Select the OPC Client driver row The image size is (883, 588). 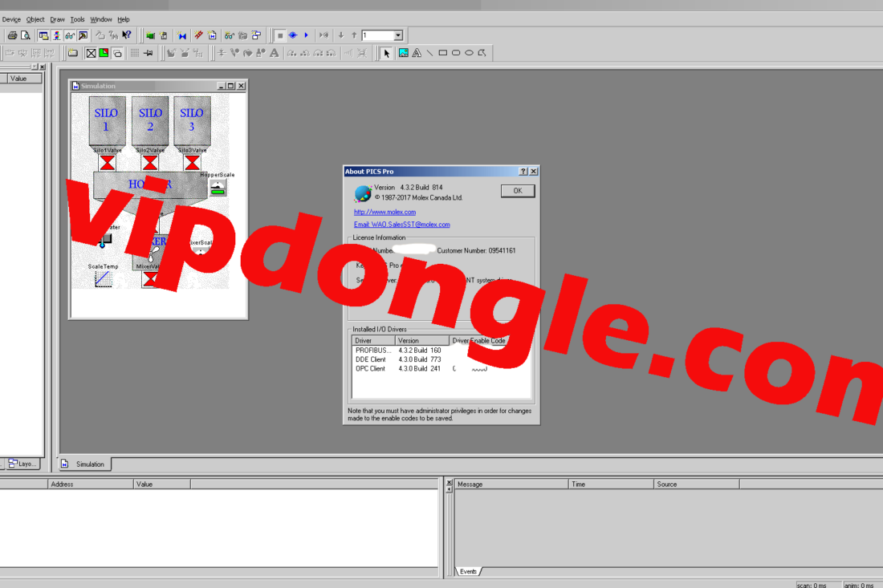point(371,368)
